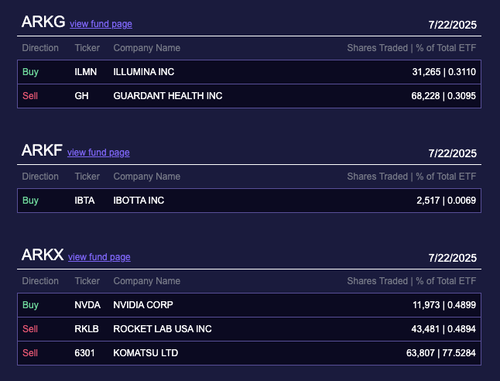Click the ARKX fund heading
Image resolution: width=500 pixels, height=381 pixels.
coord(43,255)
